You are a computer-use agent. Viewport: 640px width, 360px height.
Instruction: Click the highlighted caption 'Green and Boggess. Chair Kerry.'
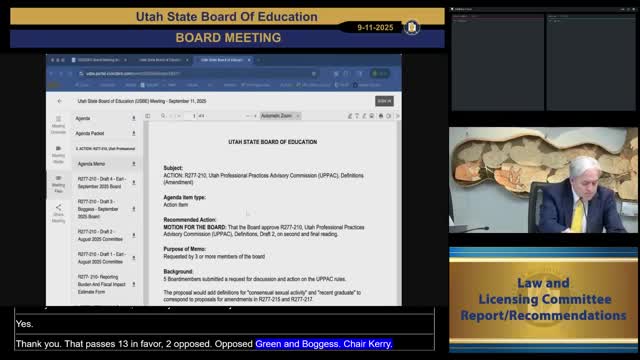(x=324, y=344)
